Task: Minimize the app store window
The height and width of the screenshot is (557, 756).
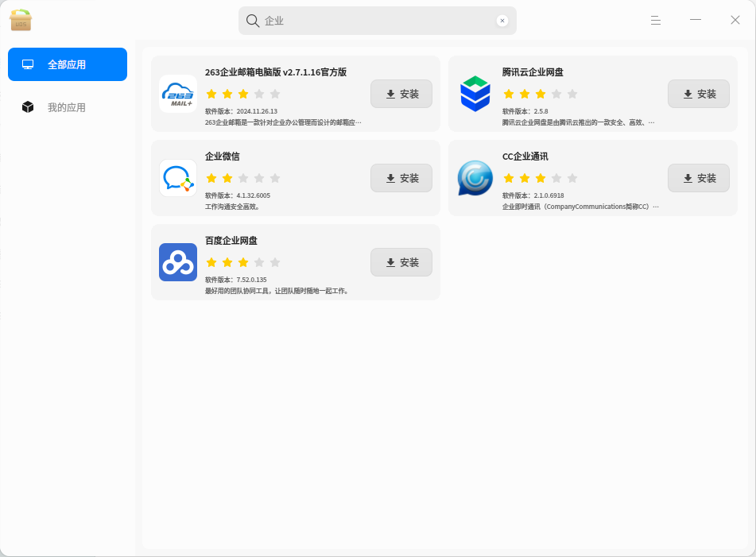Action: (x=696, y=20)
